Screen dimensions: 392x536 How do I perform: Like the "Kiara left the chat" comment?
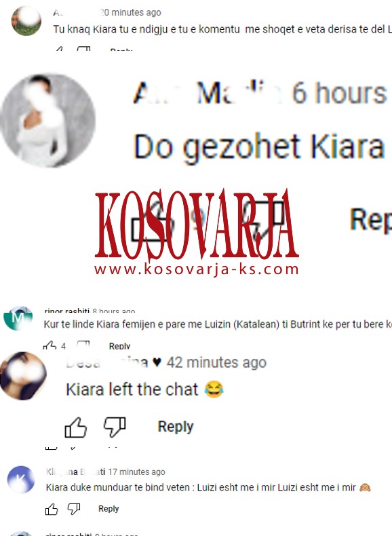tap(75, 427)
